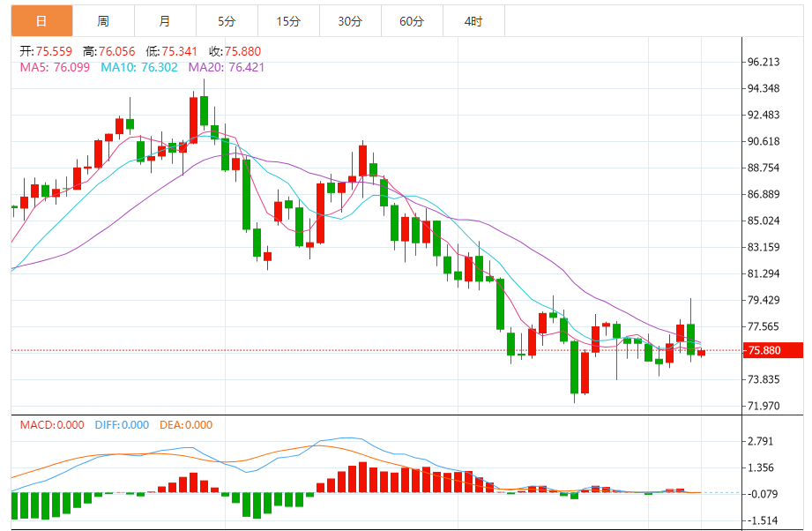Click the high price value 76.056
812x531 pixels.
(x=117, y=51)
